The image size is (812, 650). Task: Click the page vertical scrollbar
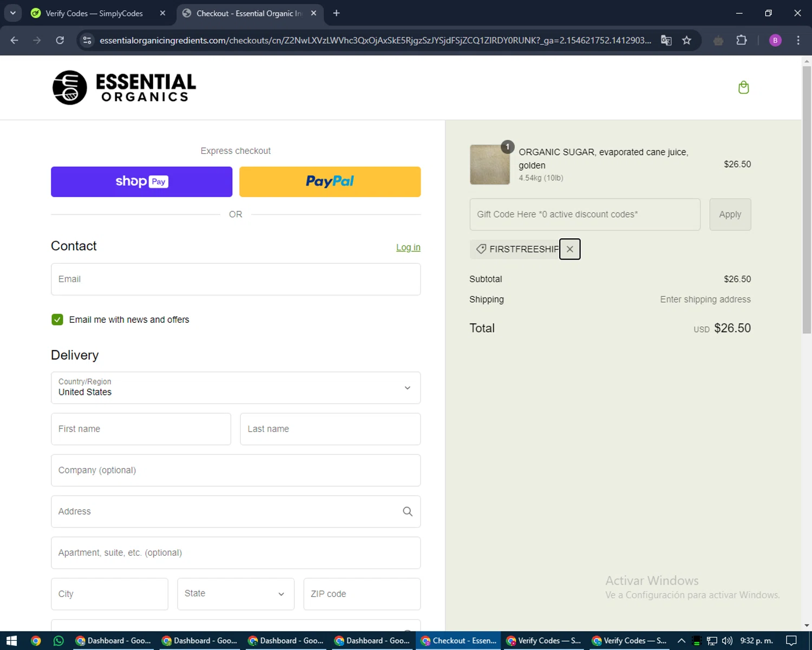[807, 199]
